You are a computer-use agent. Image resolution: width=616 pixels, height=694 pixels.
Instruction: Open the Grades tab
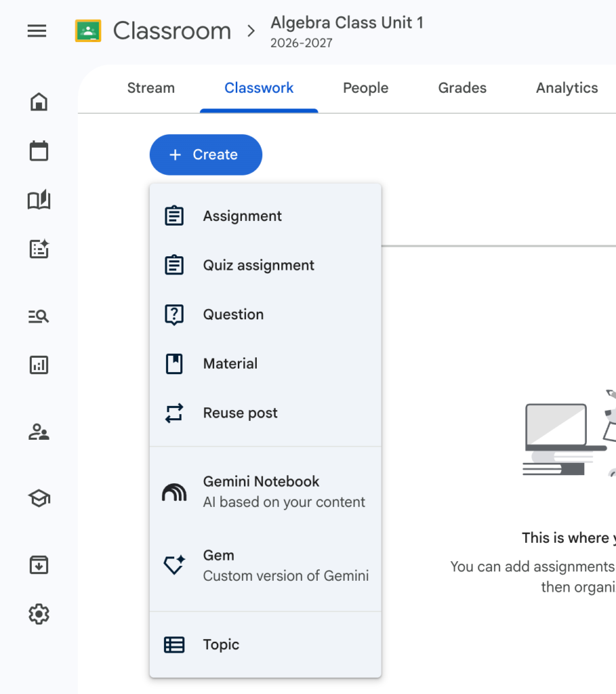click(x=462, y=87)
